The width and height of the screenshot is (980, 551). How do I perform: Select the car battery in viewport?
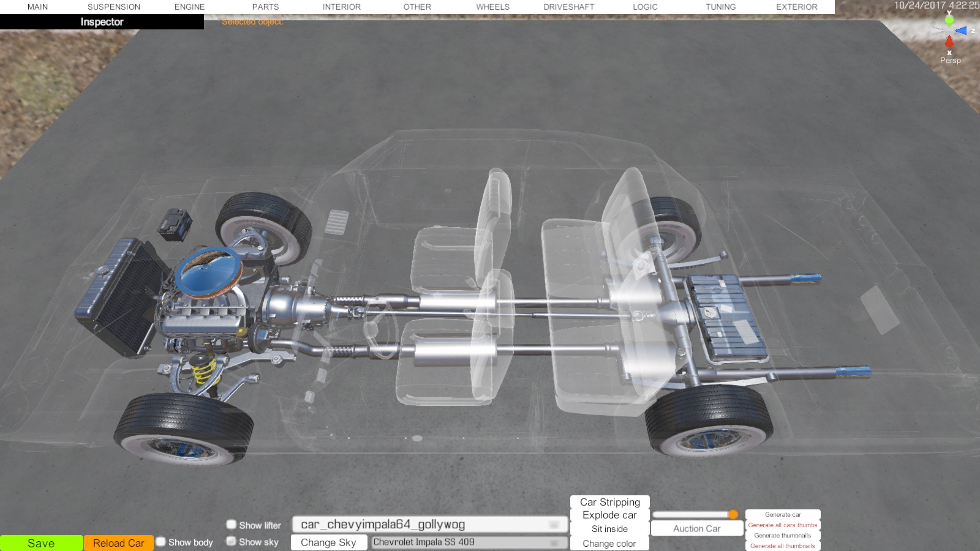[x=175, y=224]
